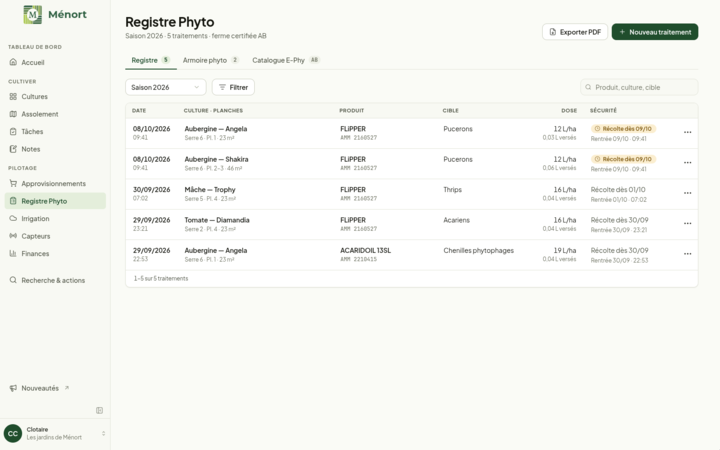Screen dimensions: 720x450
Task: Switch to the Armoire phyto tab
Action: click(211, 60)
